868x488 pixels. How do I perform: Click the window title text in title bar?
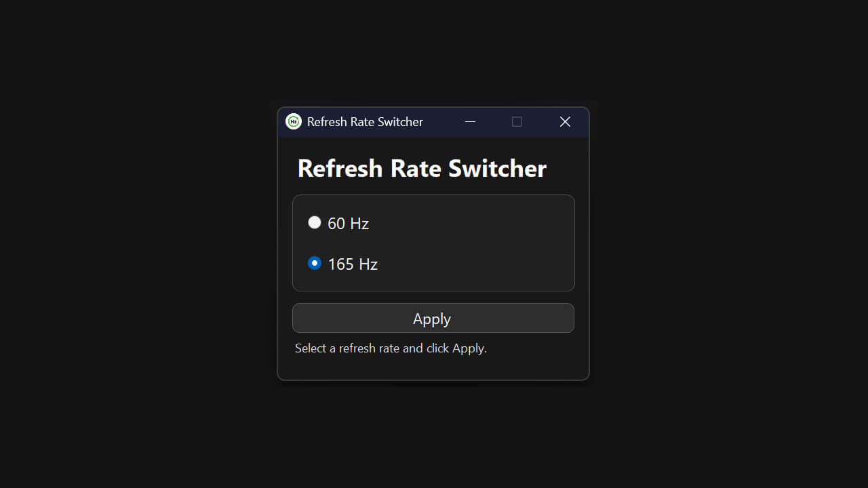point(365,122)
